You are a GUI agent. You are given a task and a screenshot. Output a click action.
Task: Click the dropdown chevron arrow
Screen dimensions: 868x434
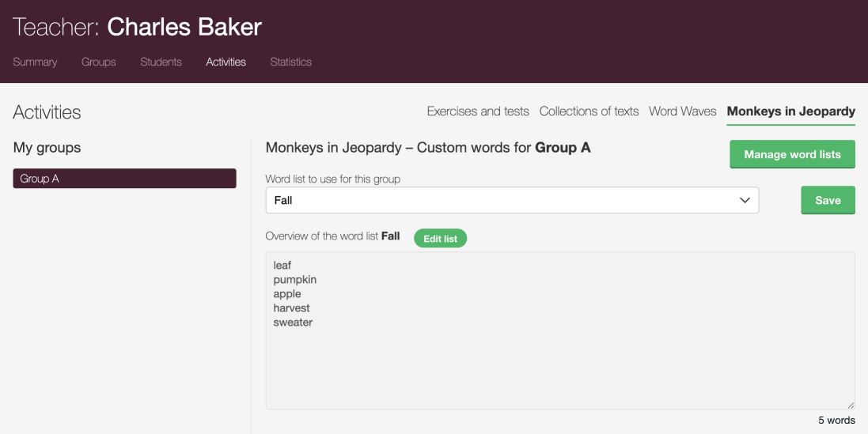pos(745,201)
